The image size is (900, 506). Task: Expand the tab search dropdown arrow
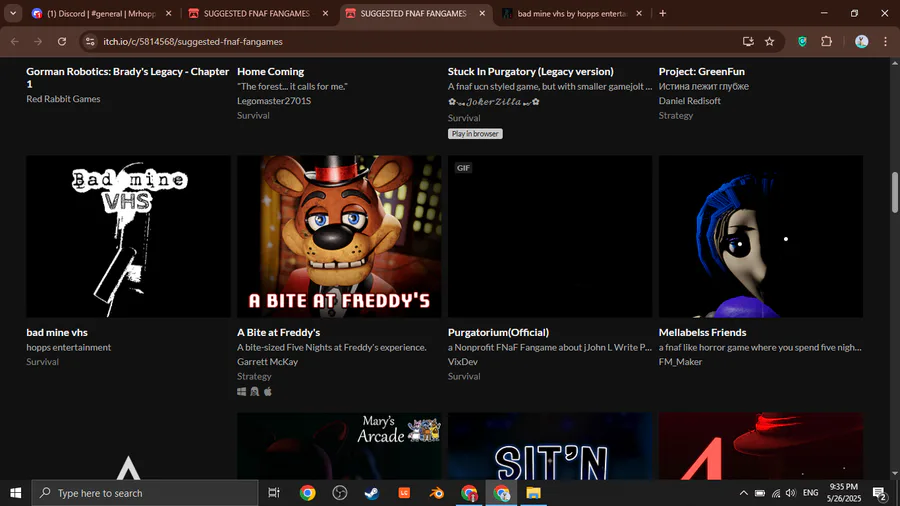coord(13,13)
